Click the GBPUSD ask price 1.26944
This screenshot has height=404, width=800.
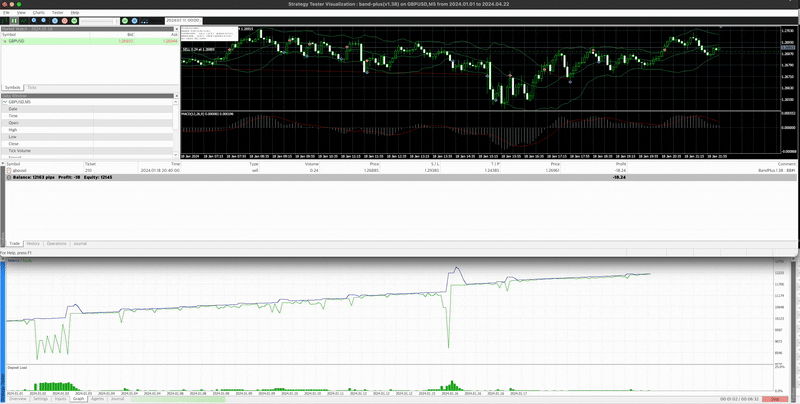click(x=170, y=40)
